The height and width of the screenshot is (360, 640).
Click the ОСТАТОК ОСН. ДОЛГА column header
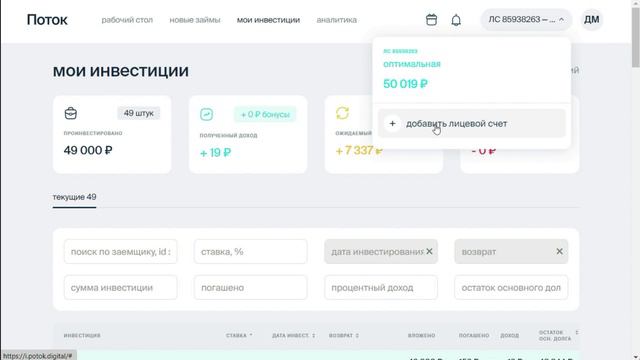[555, 336]
